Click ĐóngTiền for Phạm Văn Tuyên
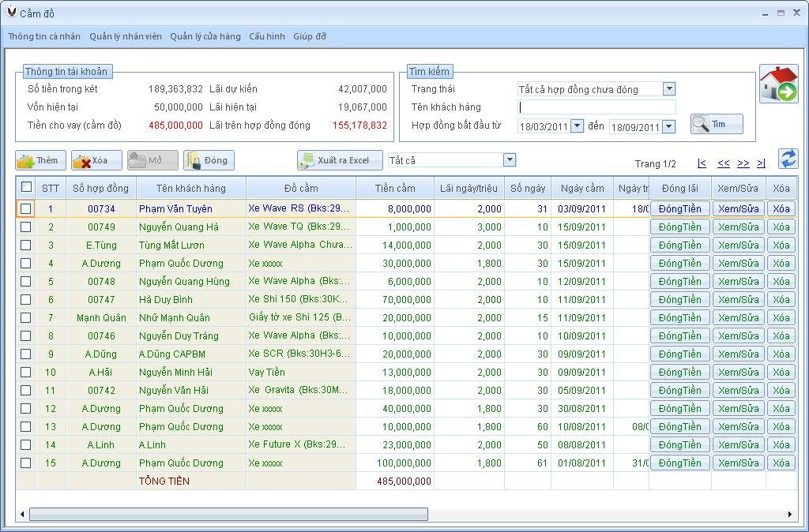The height and width of the screenshot is (532, 809). (x=680, y=209)
